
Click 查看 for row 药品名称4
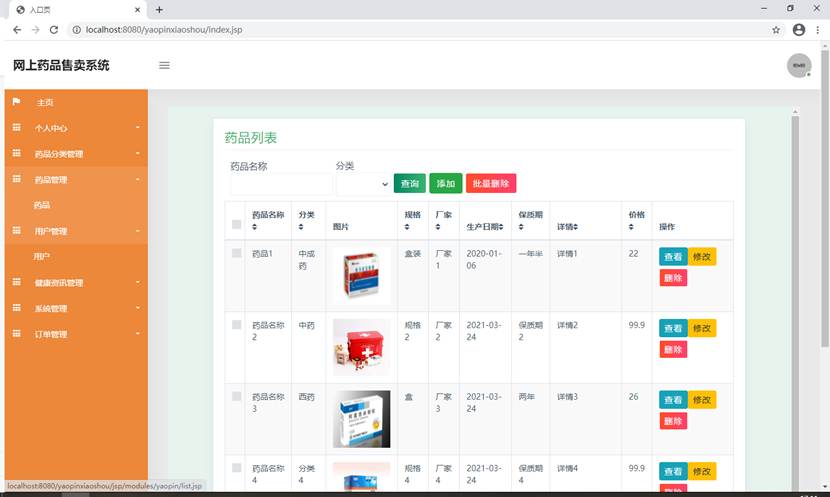(673, 471)
